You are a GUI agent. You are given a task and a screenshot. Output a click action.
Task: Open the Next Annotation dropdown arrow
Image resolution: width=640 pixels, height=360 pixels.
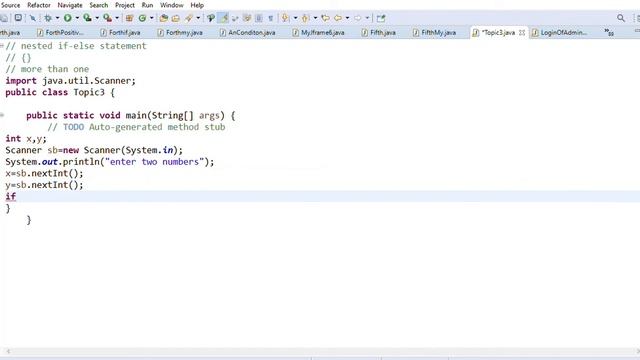295,18
